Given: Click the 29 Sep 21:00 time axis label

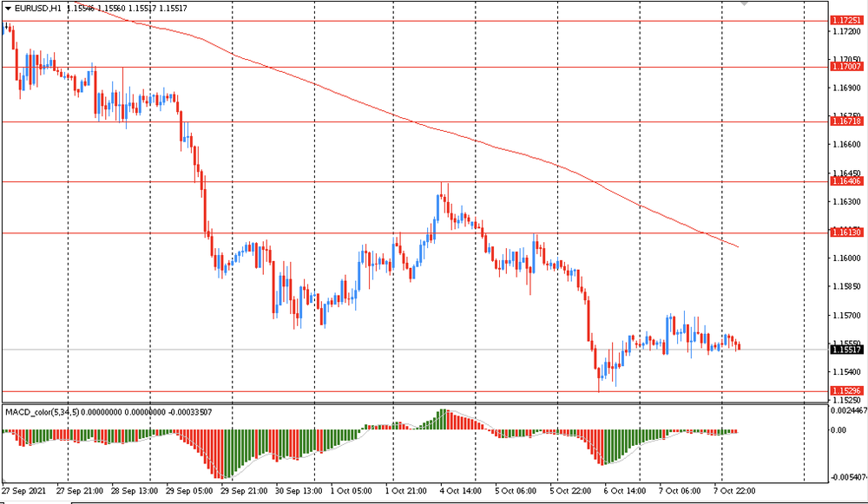Looking at the screenshot, I should pyautogui.click(x=244, y=491).
